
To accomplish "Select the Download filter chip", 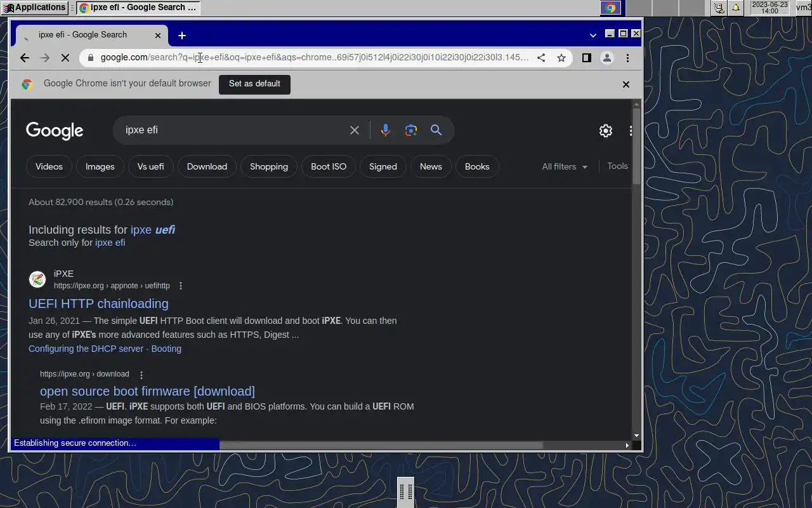I will tap(207, 166).
